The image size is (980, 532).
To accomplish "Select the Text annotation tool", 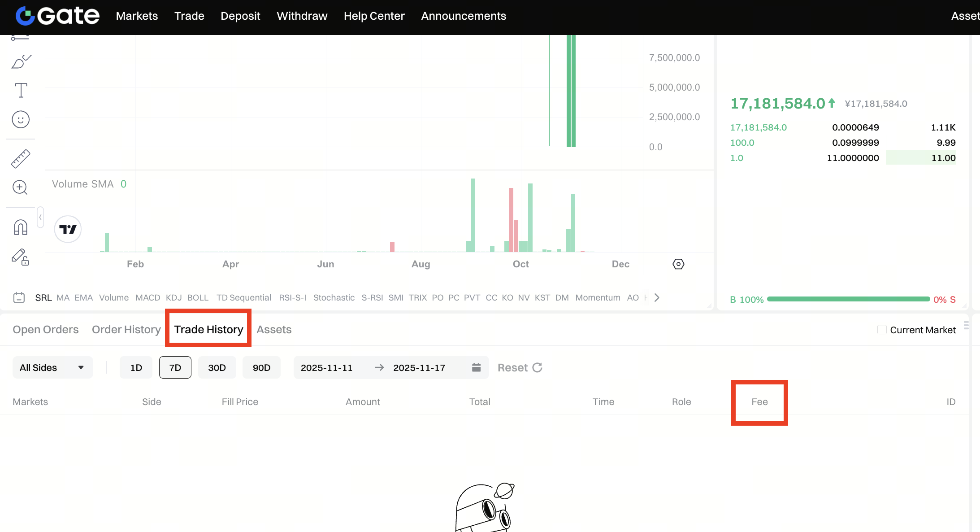I will coord(21,90).
